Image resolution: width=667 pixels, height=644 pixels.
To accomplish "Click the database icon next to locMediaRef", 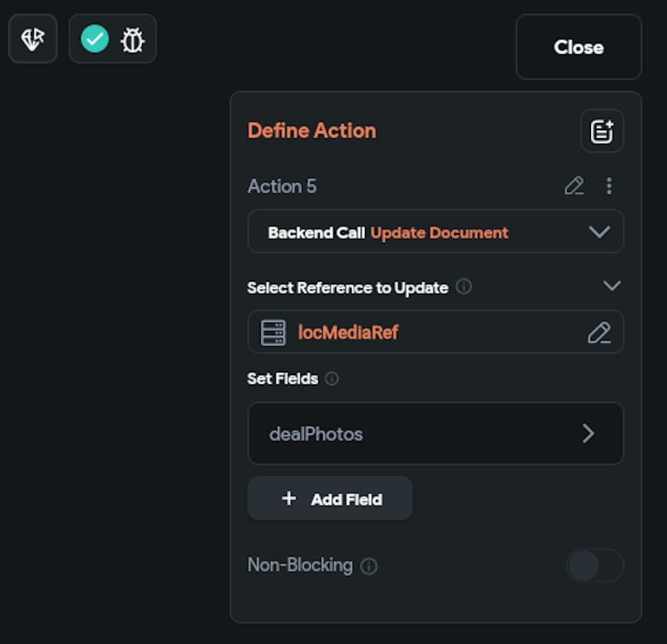I will [273, 332].
